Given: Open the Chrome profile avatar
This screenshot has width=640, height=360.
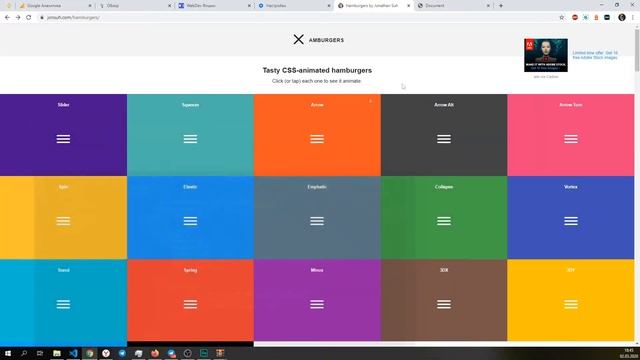Looking at the screenshot, I should click(x=622, y=18).
